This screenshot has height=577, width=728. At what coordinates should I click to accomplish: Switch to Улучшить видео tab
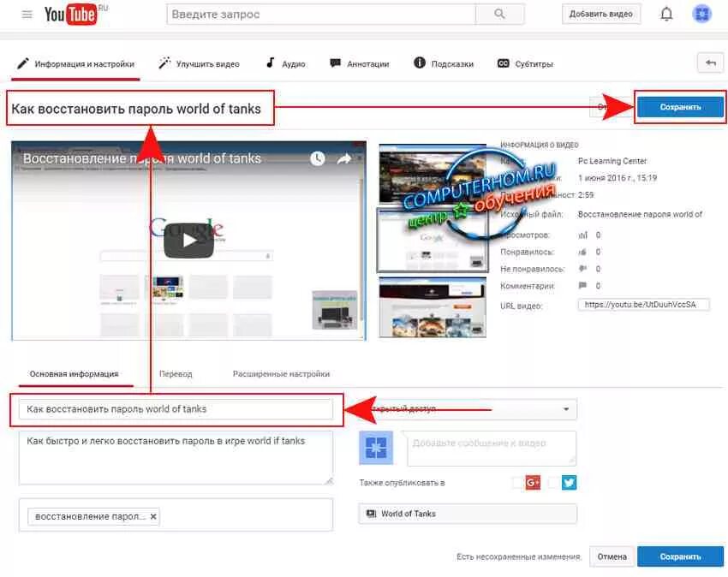(x=199, y=63)
